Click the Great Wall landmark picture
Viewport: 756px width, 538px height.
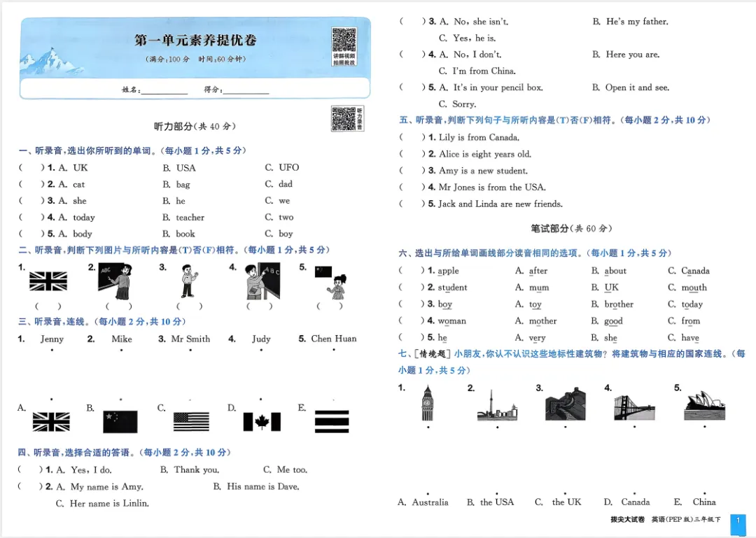pos(566,404)
